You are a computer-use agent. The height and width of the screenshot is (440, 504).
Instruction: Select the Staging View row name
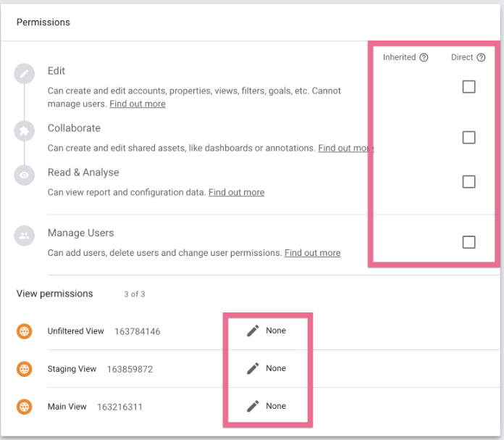pyautogui.click(x=72, y=369)
